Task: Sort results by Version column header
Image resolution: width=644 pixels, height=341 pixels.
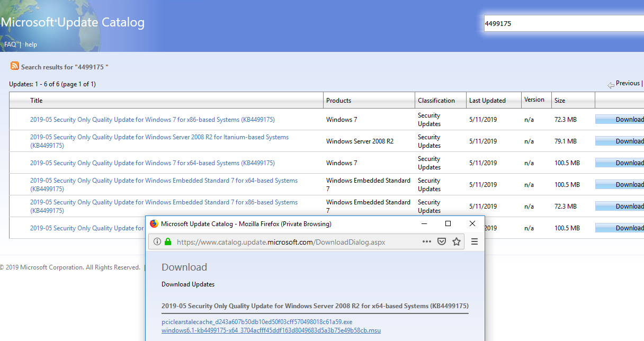Action: 534,100
